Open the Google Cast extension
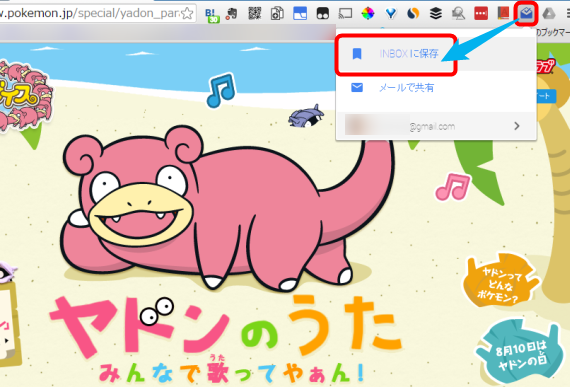 pyautogui.click(x=345, y=14)
